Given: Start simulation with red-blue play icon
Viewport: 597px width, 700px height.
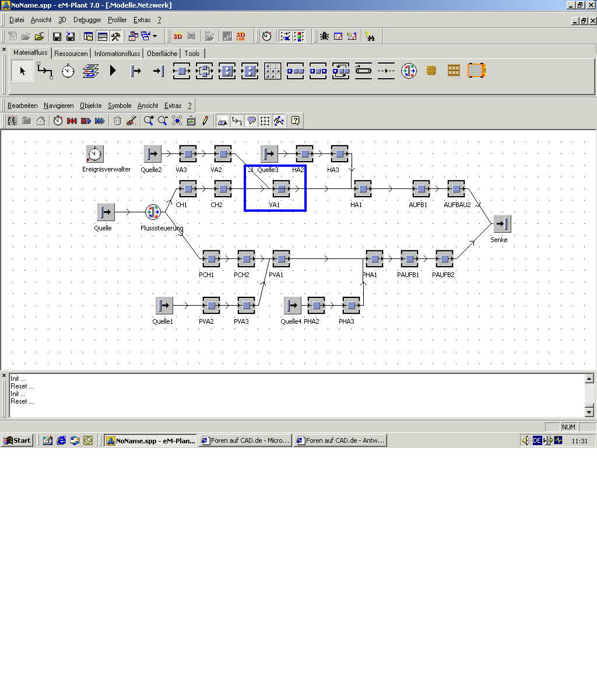Looking at the screenshot, I should (x=86, y=121).
